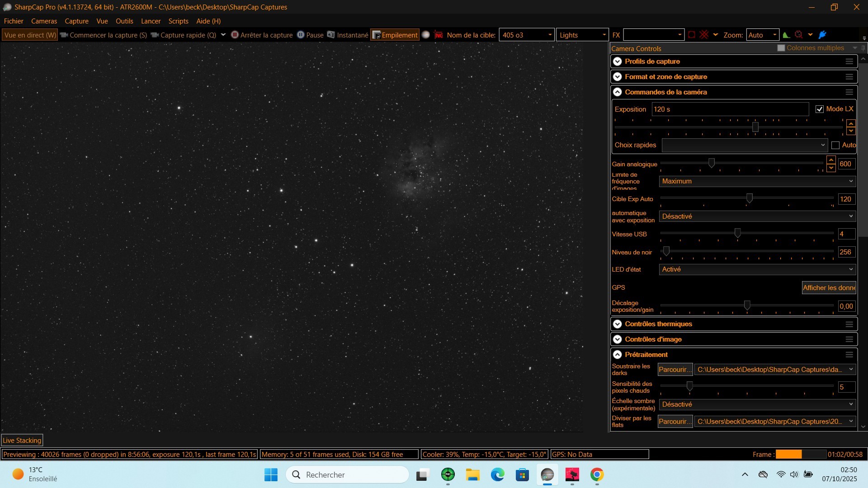Click the Afficher les données GPS button
Screen dimensions: 868x488
pos(829,288)
